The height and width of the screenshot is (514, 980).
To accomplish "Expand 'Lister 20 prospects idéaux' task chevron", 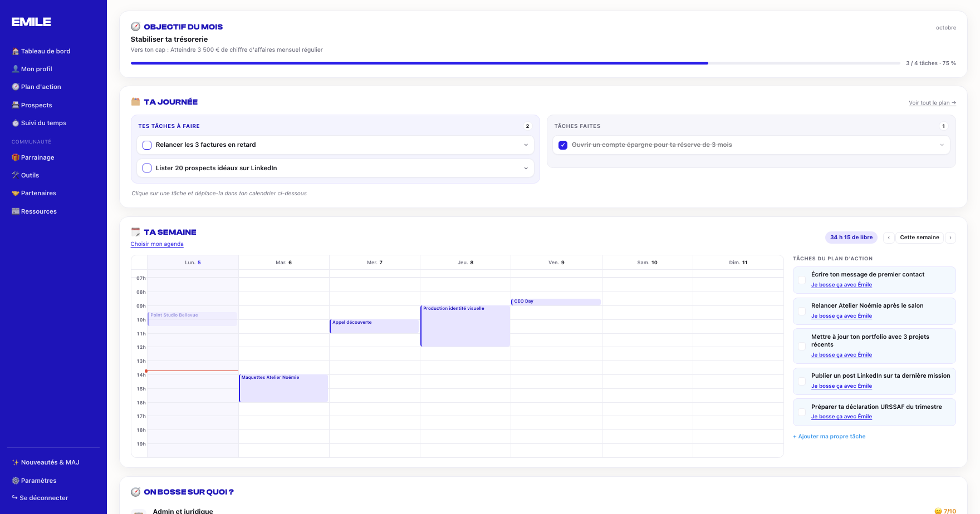I will click(526, 168).
